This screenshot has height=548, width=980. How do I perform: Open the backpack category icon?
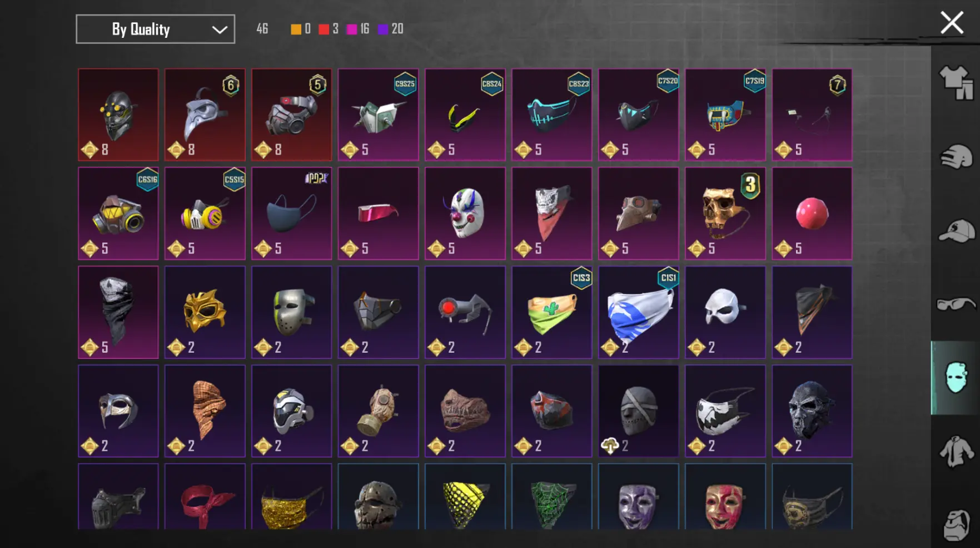click(956, 525)
